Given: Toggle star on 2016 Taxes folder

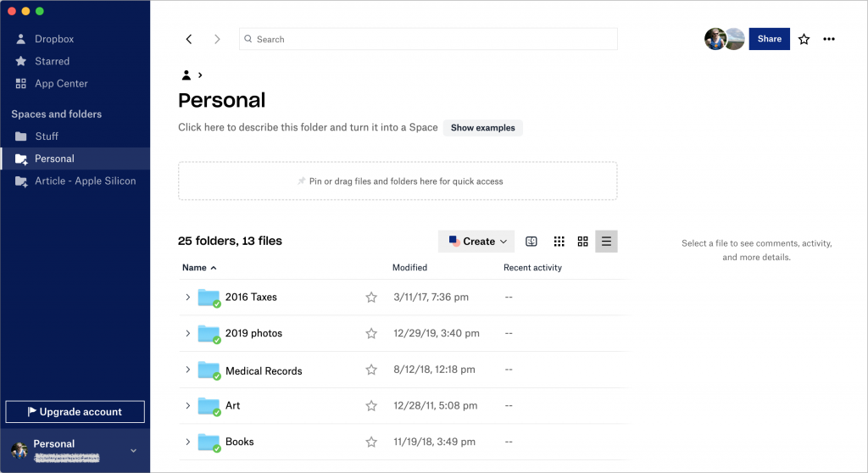Looking at the screenshot, I should pos(370,298).
